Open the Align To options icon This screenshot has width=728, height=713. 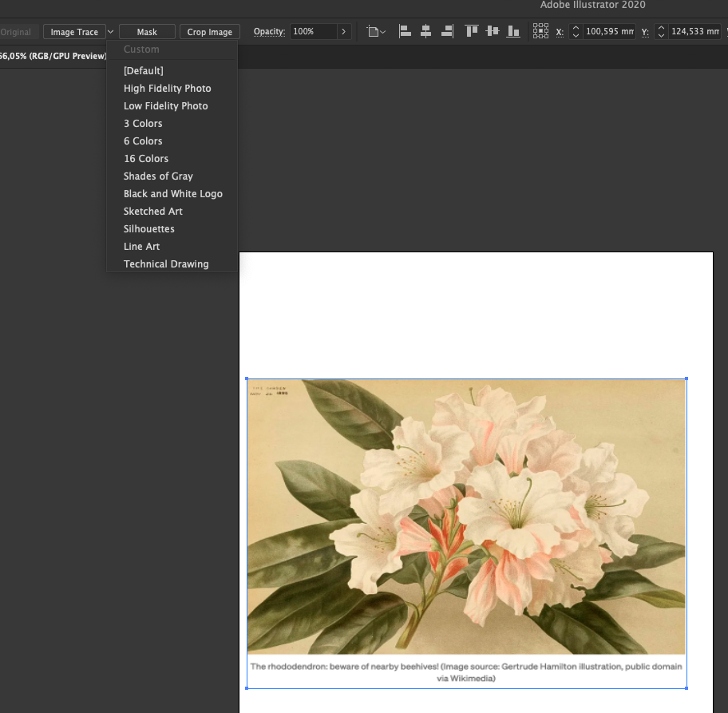[376, 32]
